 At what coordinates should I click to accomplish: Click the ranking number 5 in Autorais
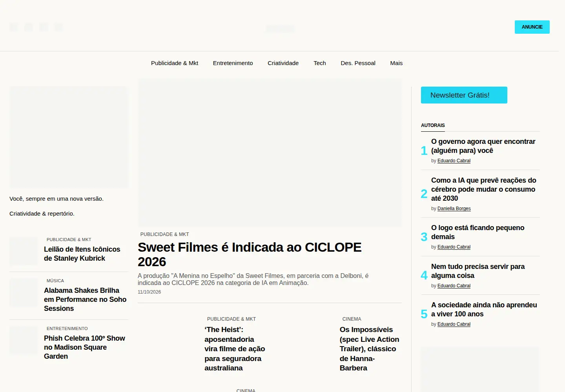coord(424,314)
